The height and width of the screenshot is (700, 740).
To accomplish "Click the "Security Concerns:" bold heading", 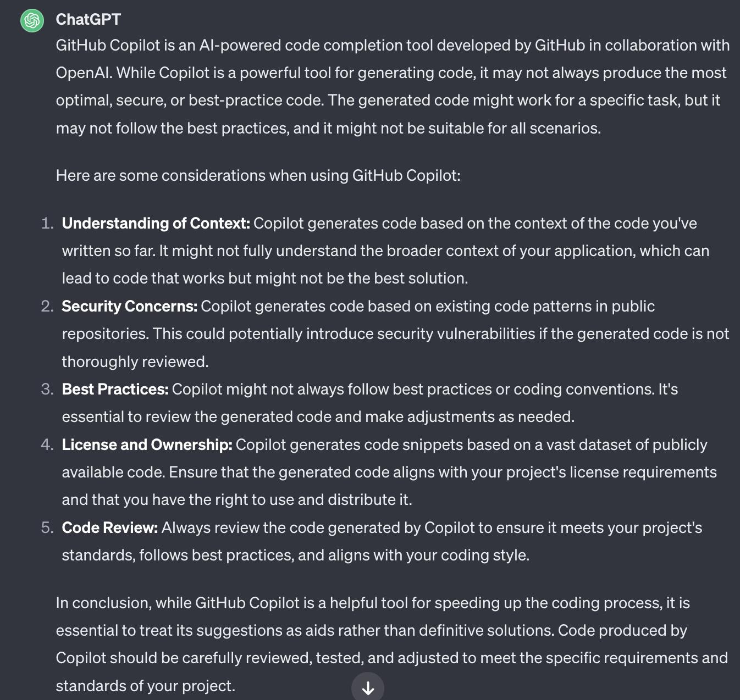I will tap(129, 307).
